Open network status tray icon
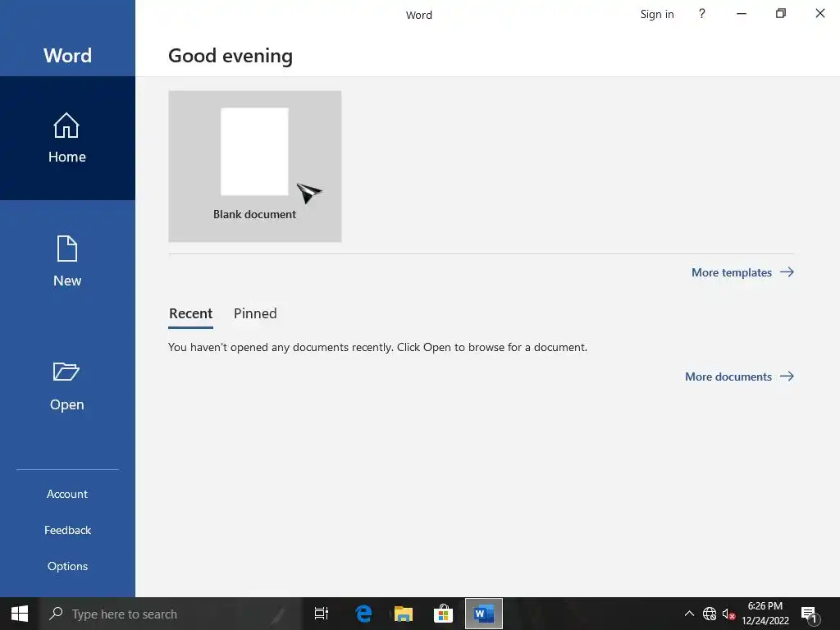Screen dimensions: 840x630 pyautogui.click(x=710, y=614)
